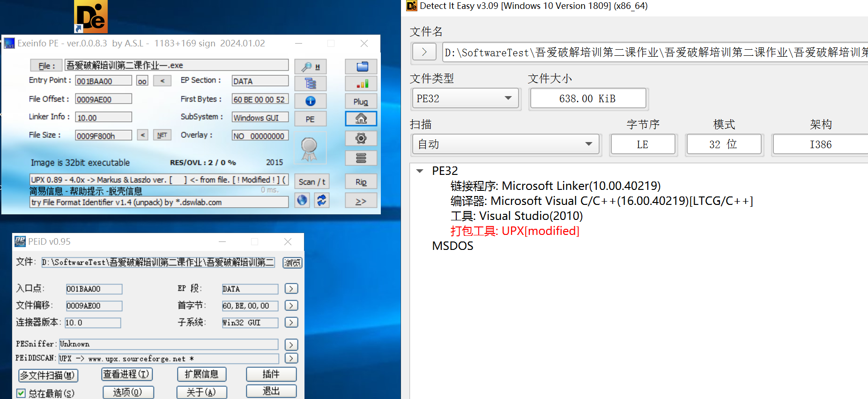868x399 pixels.
Task: Click '<' button beside File Size in Exeinfo
Action: click(143, 135)
